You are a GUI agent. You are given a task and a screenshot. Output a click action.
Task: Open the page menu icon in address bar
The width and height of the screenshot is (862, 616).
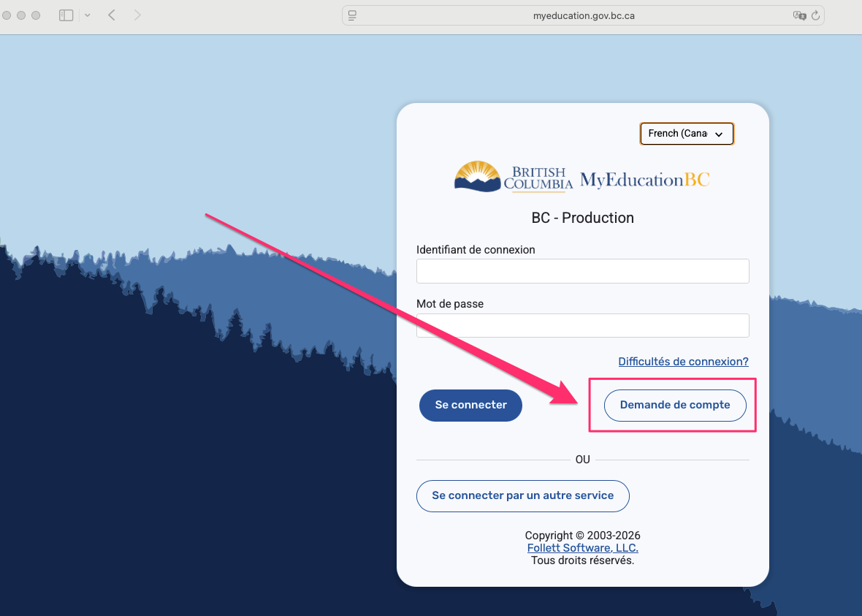[x=352, y=15]
